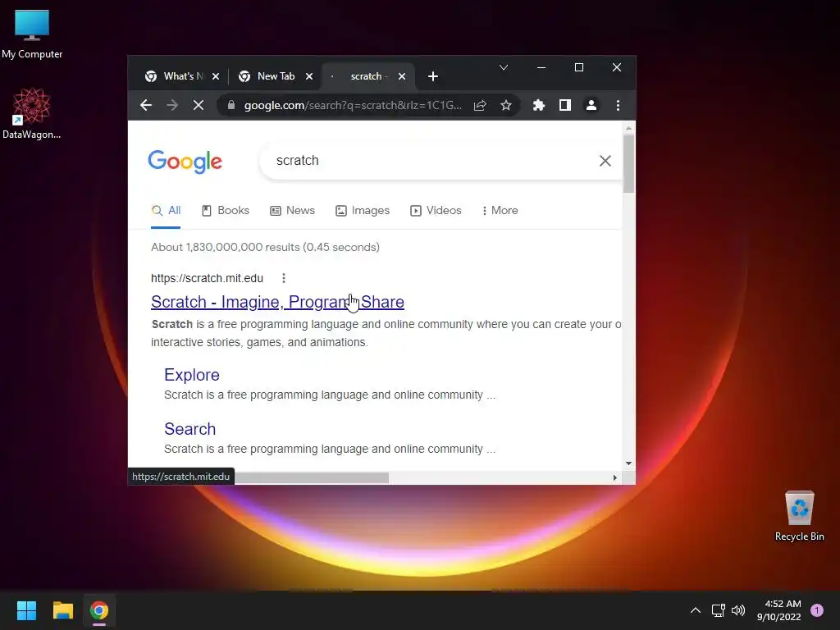Image resolution: width=840 pixels, height=630 pixels.
Task: Close the New Tab tab
Action: [x=309, y=76]
